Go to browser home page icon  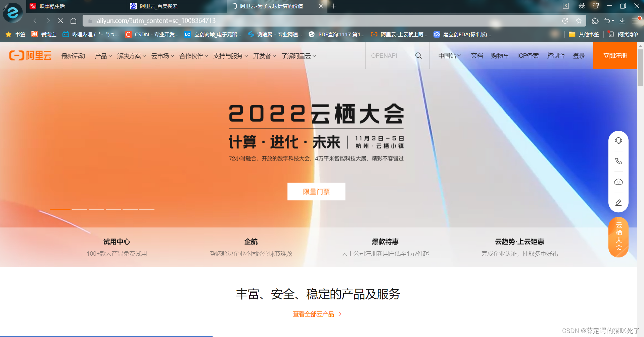74,21
